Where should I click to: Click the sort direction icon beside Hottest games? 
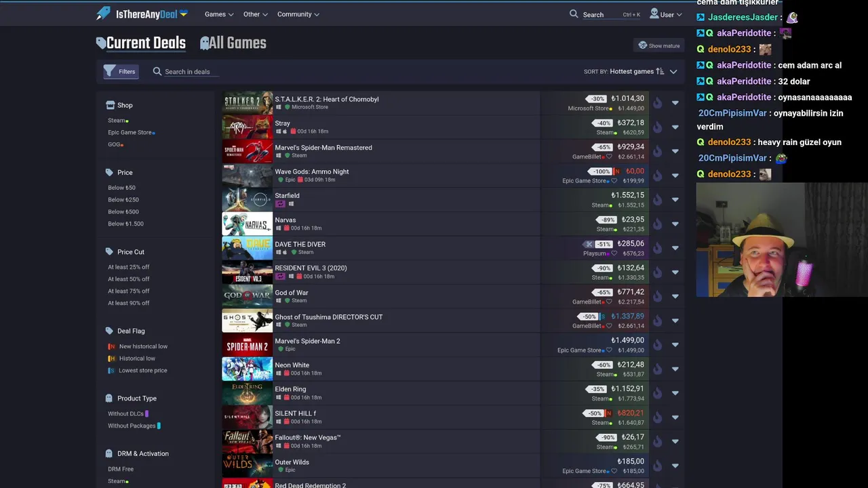[660, 71]
